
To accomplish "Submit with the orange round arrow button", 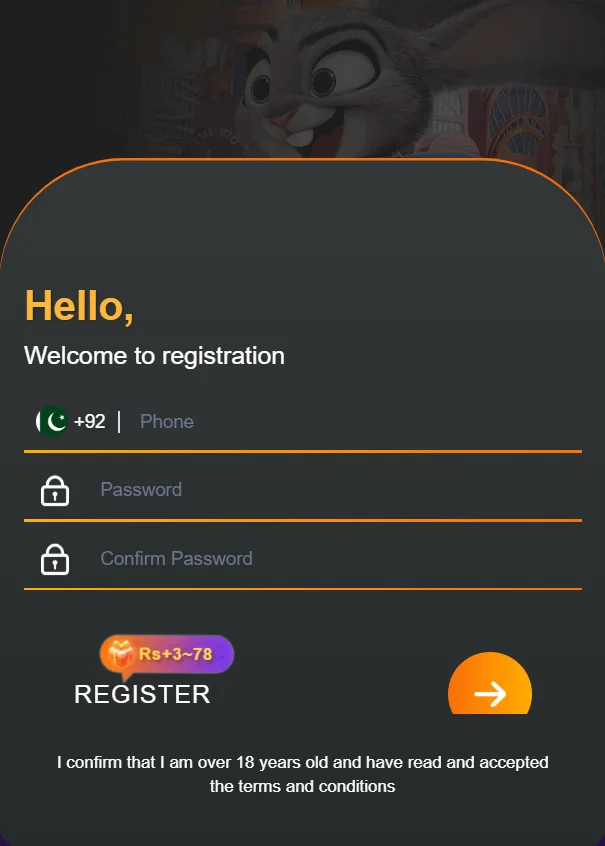I will coord(490,683).
